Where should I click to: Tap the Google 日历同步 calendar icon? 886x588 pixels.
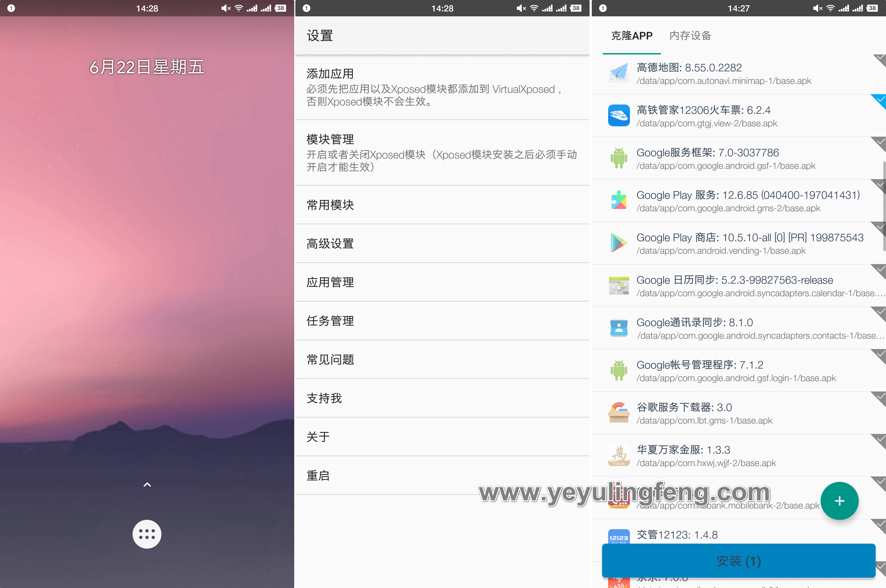click(619, 285)
